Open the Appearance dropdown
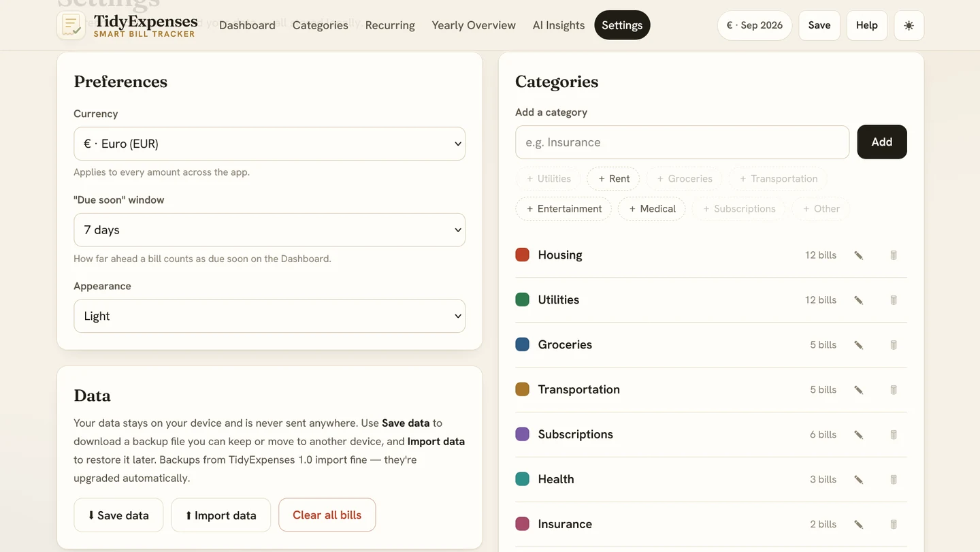The image size is (980, 552). [269, 316]
